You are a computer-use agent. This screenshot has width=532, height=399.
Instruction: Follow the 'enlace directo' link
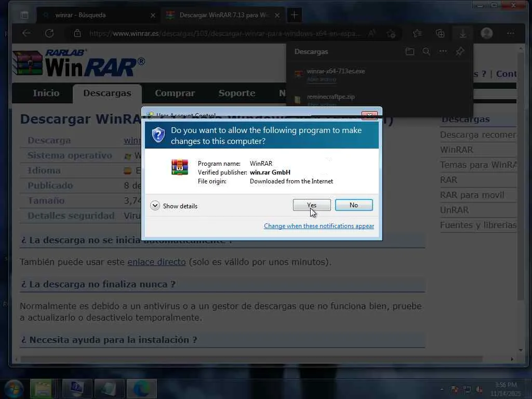pyautogui.click(x=156, y=262)
